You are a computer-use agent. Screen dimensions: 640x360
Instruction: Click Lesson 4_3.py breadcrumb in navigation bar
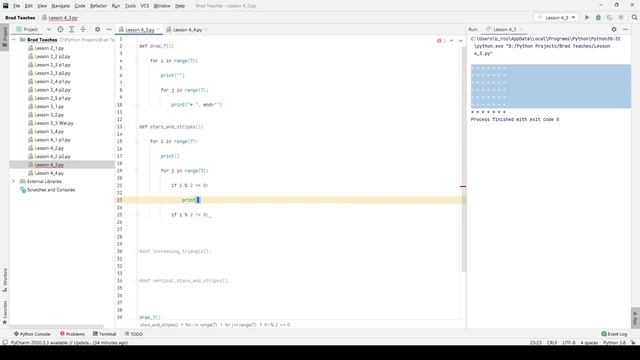pyautogui.click(x=62, y=18)
